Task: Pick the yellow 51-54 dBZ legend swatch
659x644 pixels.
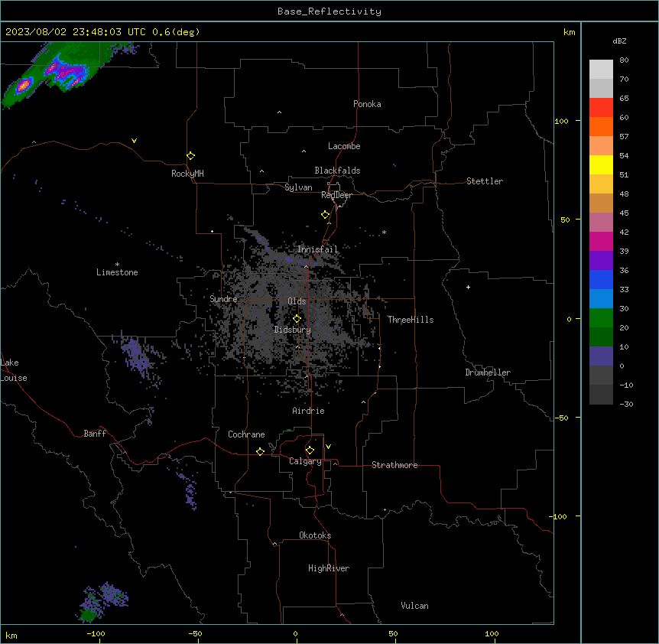Action: [x=601, y=164]
